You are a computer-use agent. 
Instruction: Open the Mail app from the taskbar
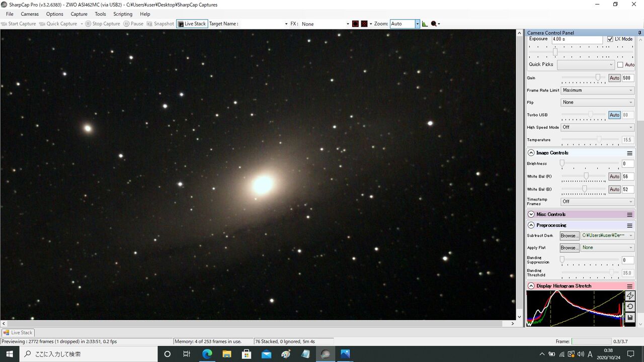pyautogui.click(x=266, y=354)
